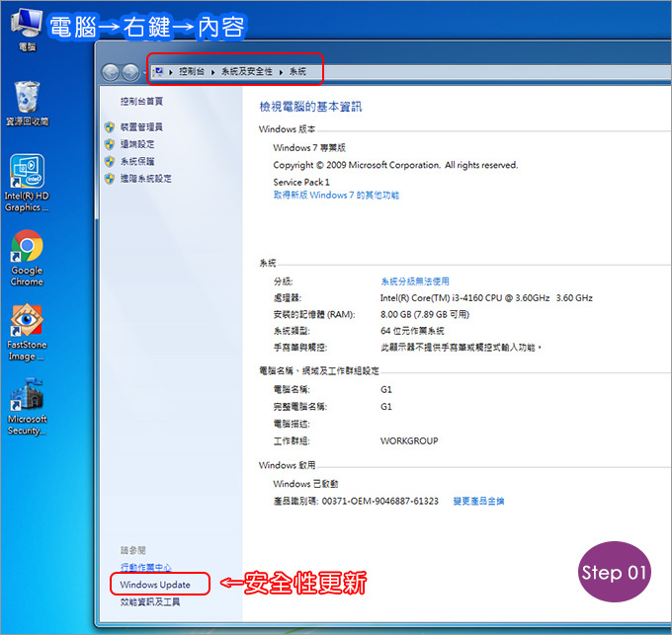Open 遠端設定 link

coord(137,144)
